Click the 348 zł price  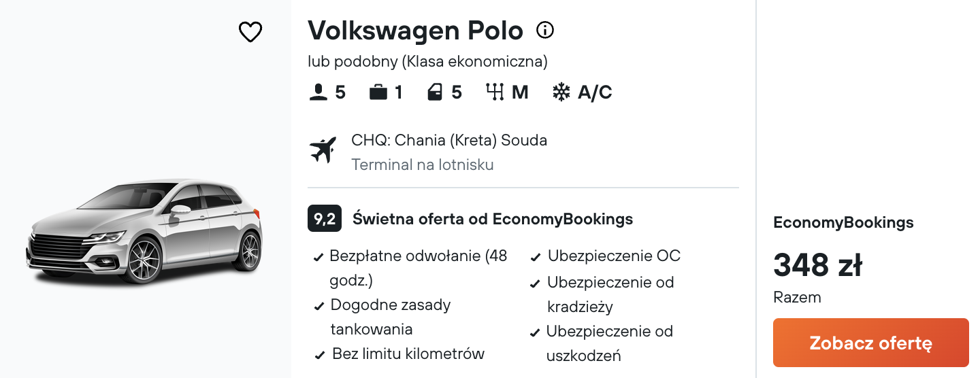[x=818, y=265]
